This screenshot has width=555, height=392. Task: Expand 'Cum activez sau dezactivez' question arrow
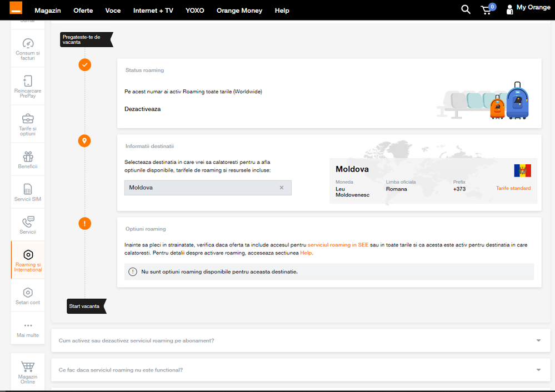tap(538, 340)
